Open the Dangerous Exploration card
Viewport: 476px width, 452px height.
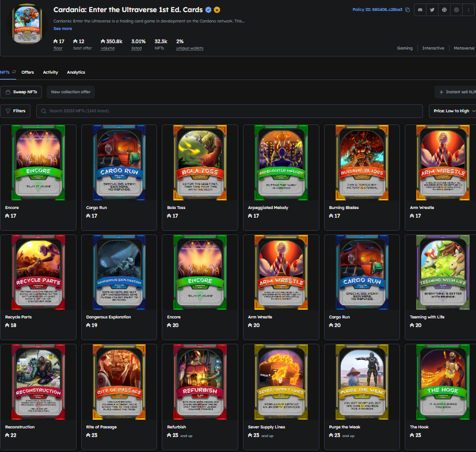point(119,287)
